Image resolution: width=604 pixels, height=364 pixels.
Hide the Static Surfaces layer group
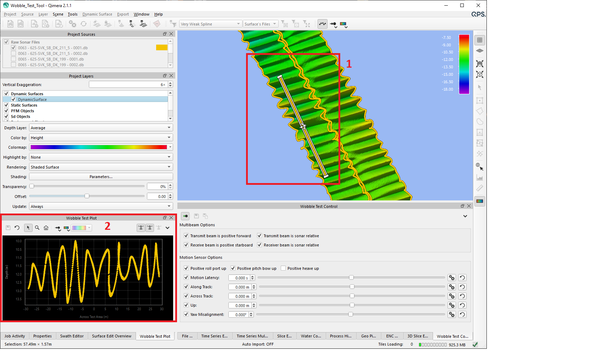point(6,105)
